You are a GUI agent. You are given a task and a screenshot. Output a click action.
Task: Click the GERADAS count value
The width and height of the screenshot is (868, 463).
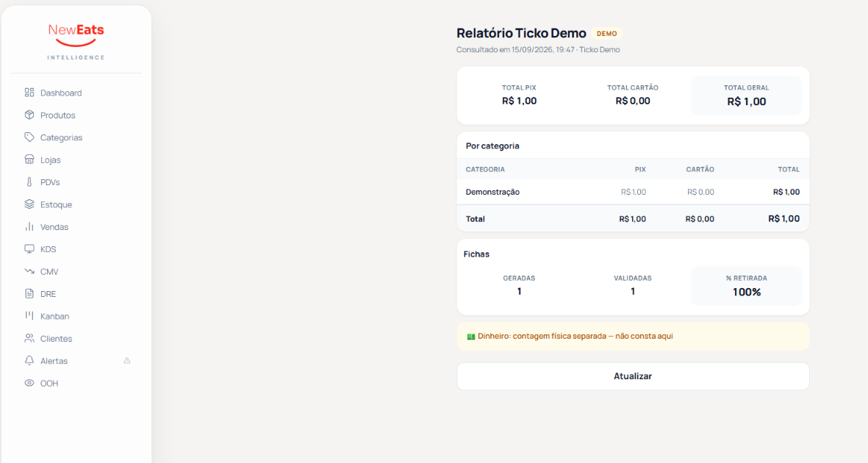[x=519, y=291]
